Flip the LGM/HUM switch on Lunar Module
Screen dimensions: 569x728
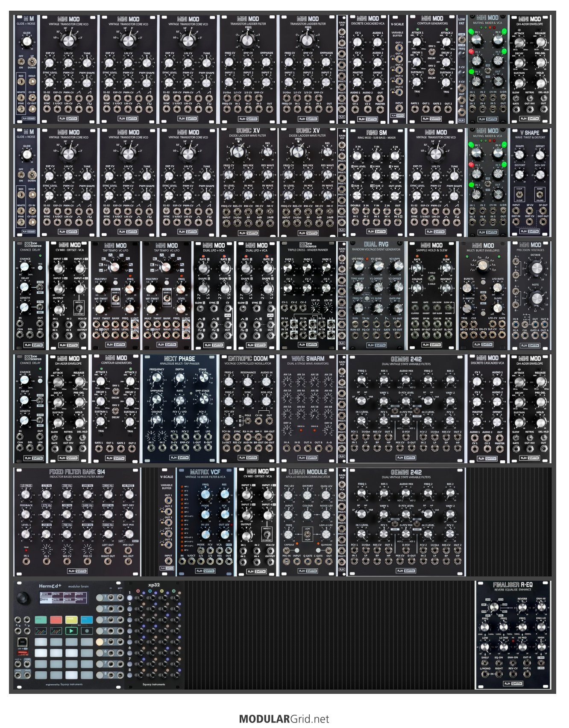307,534
